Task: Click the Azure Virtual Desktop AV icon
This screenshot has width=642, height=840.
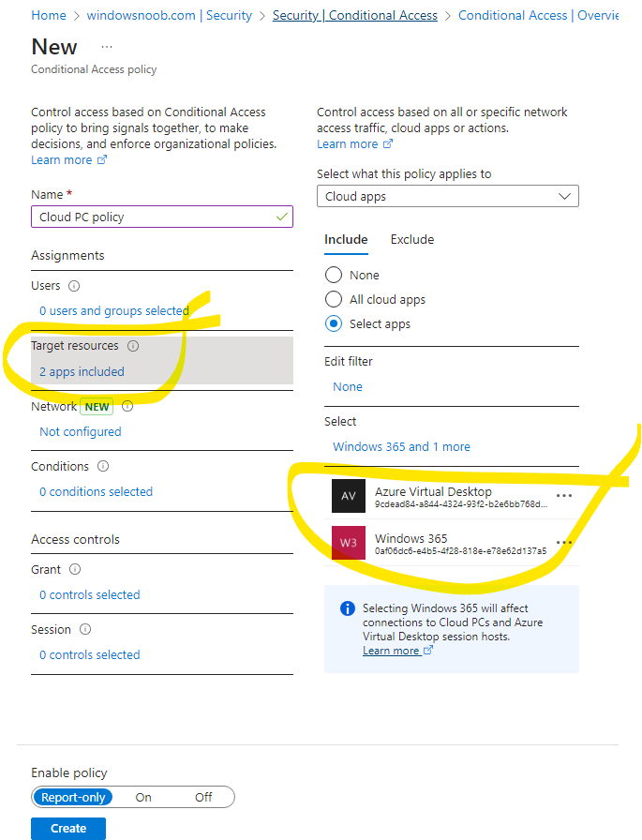Action: tap(349, 496)
